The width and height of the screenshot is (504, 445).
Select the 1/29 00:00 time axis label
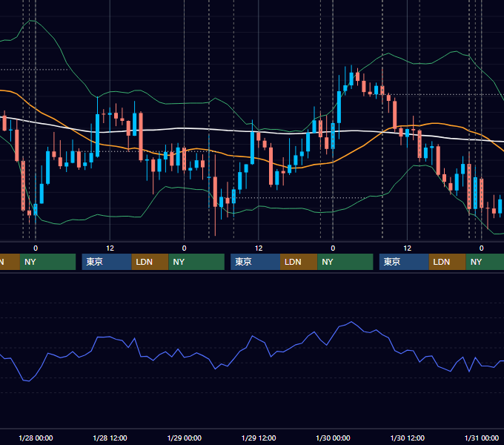(184, 438)
